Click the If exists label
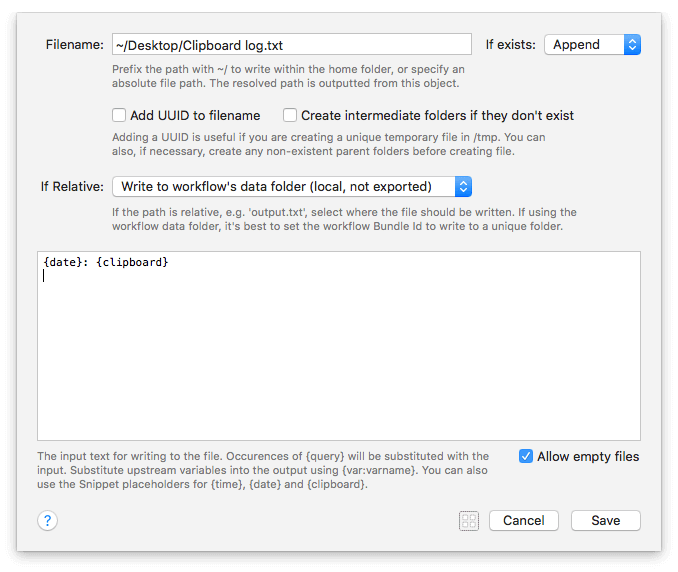Screen dimensions: 678x572 (511, 45)
